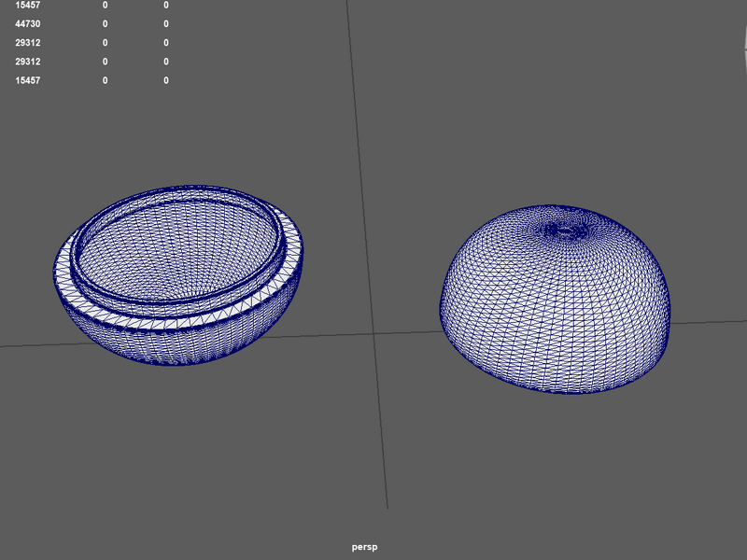Click the dense pole atop the dome mesh
The height and width of the screenshot is (560, 747).
tap(566, 231)
